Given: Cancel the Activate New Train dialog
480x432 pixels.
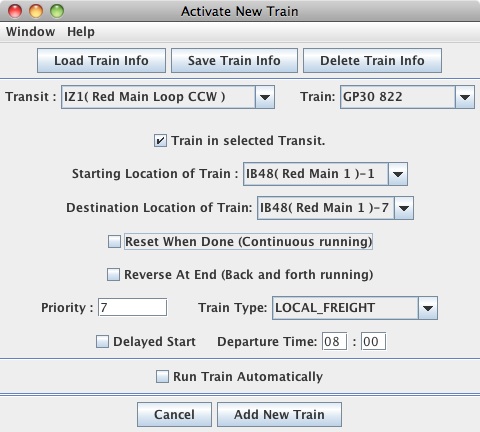Looking at the screenshot, I should click(174, 415).
